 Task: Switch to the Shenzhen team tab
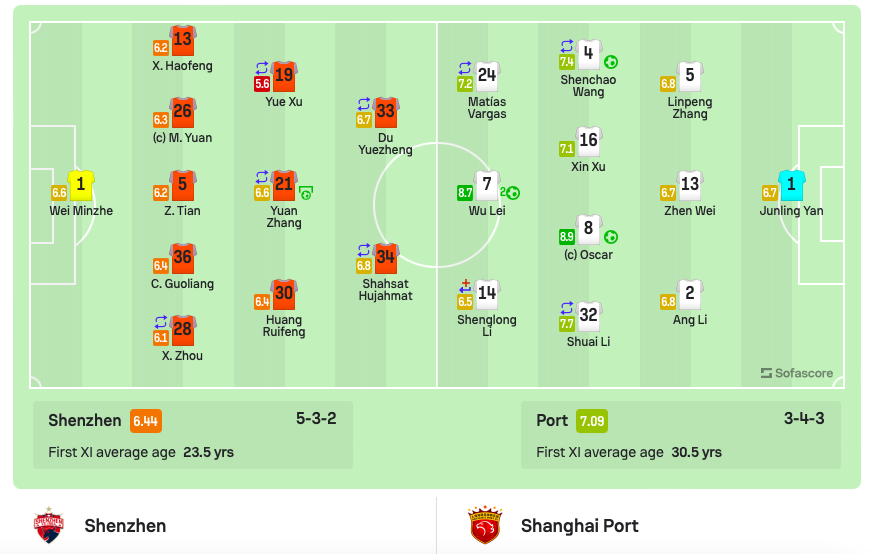[x=125, y=525]
